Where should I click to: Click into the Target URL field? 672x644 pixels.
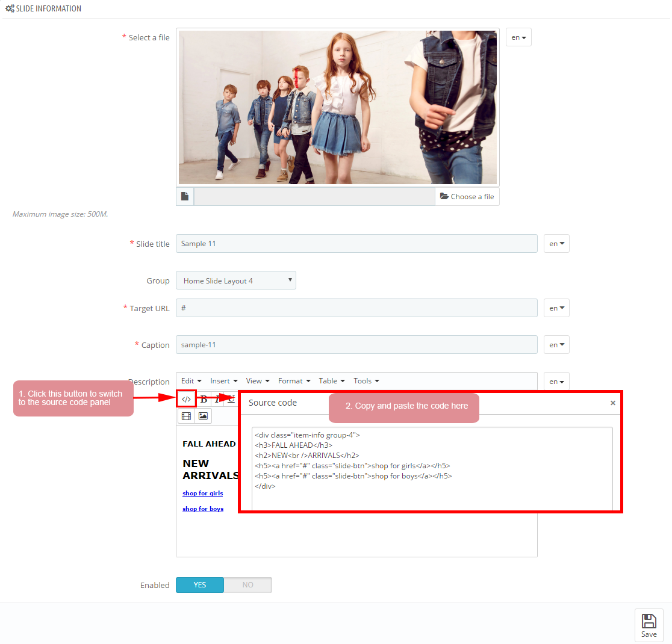tap(356, 308)
